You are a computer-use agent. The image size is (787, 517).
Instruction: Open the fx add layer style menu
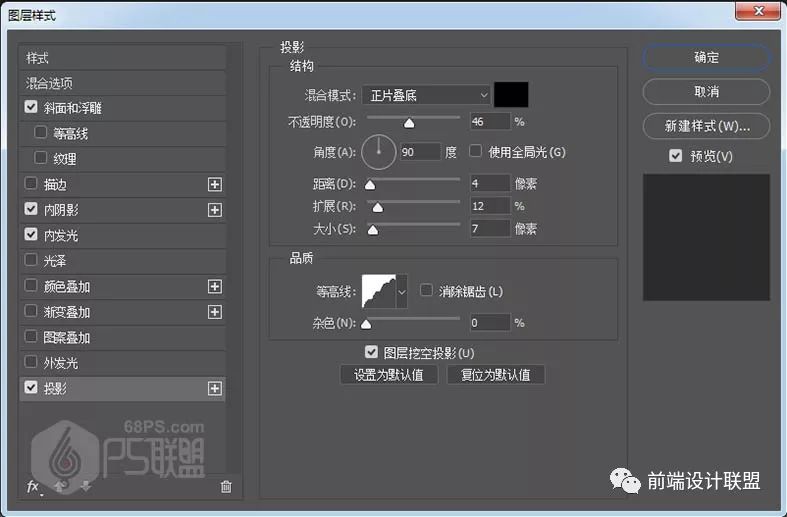(x=33, y=487)
